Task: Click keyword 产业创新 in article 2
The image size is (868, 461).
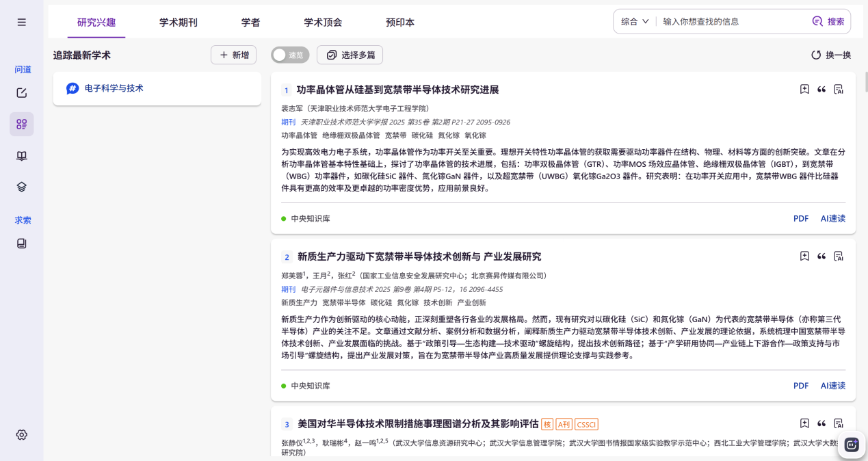Action: (471, 302)
